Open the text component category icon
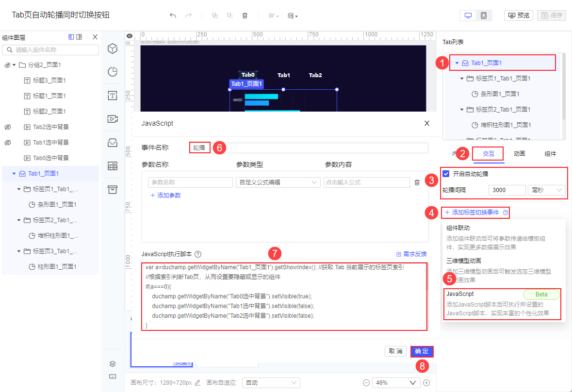Image resolution: width=572 pixels, height=392 pixels. tap(113, 96)
